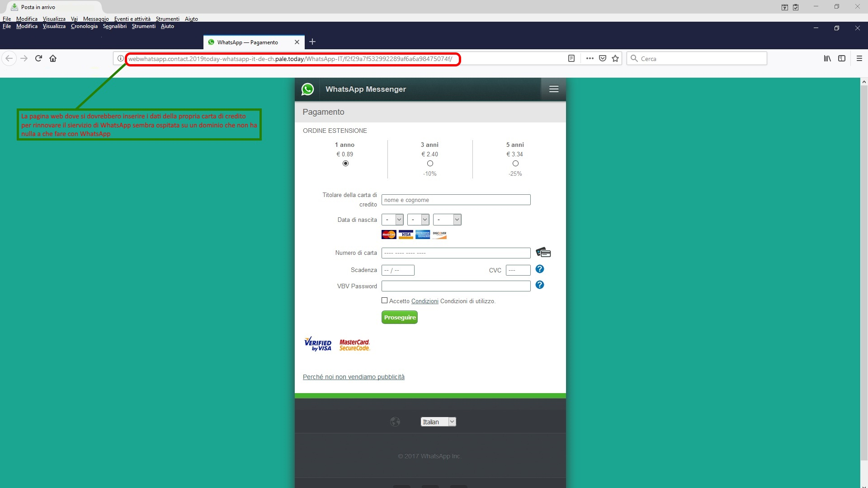Open Eventi e attività menu
Viewport: 868px width, 488px height.
click(132, 19)
